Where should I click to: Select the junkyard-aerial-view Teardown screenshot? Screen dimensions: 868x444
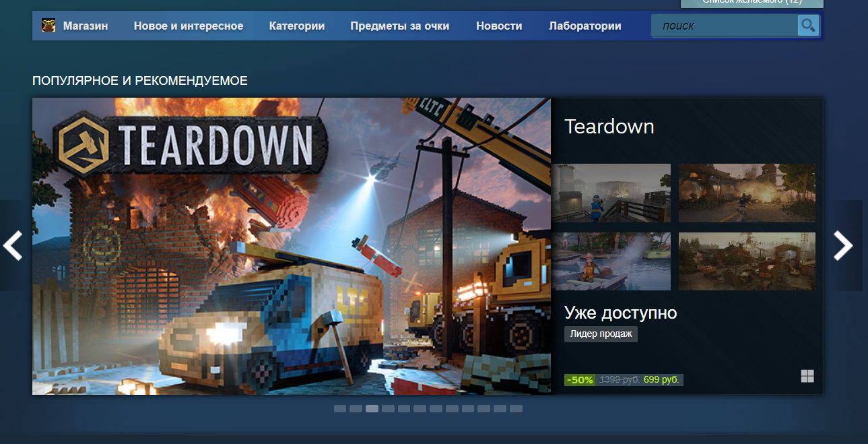747,261
